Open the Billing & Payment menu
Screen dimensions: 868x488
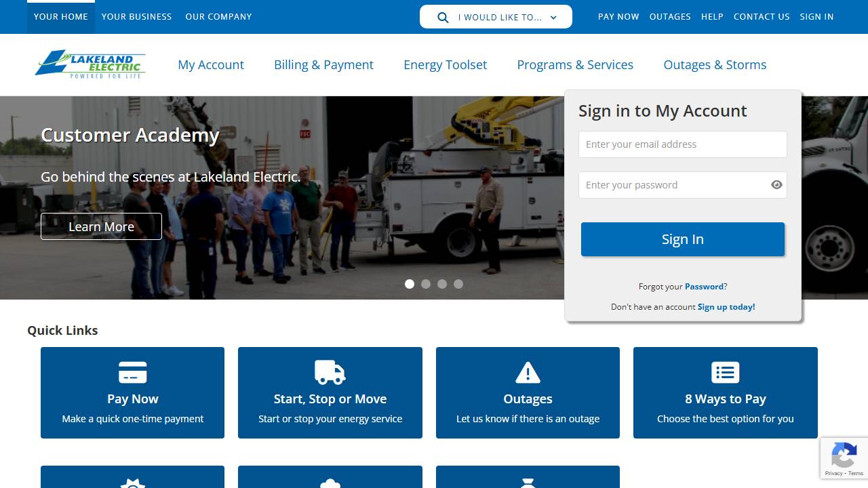323,65
